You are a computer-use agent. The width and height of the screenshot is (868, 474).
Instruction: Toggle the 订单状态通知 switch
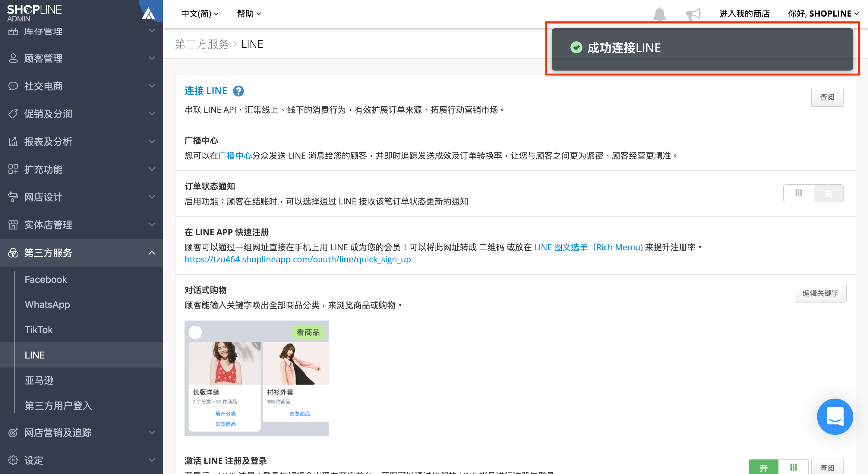point(813,193)
